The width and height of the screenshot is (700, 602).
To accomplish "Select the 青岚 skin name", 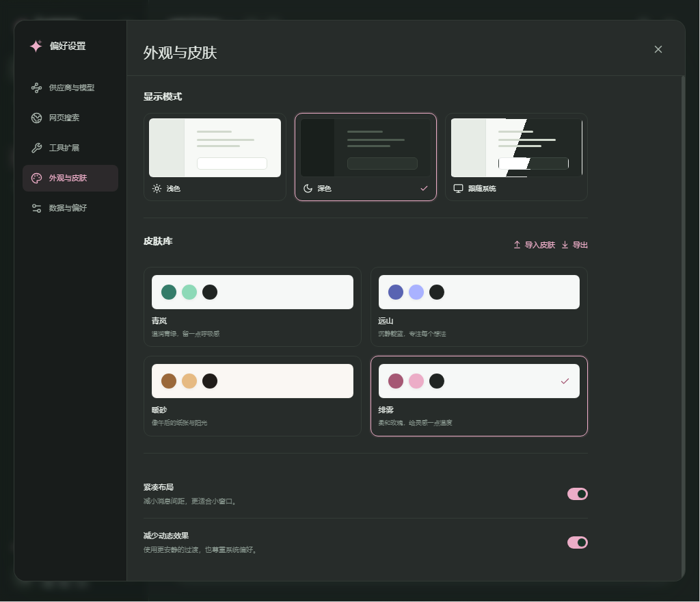I will pos(159,321).
